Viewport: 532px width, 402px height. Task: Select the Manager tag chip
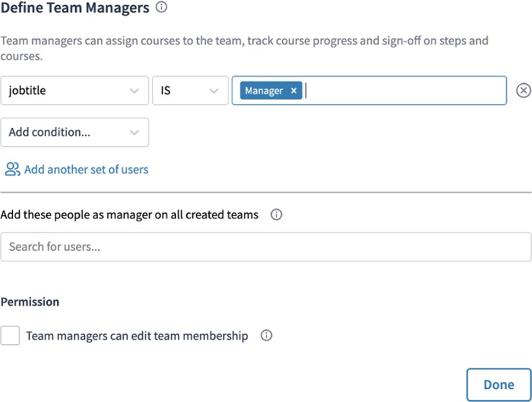click(x=264, y=91)
